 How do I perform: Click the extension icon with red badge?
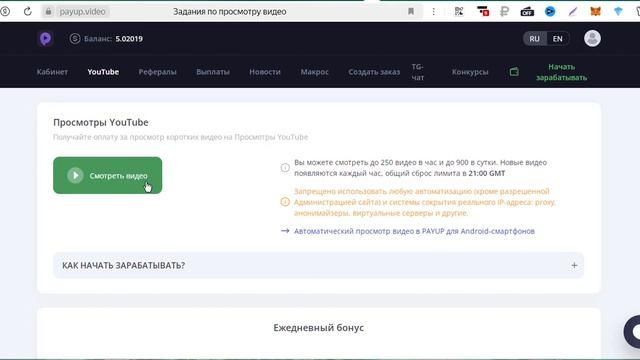tap(482, 11)
